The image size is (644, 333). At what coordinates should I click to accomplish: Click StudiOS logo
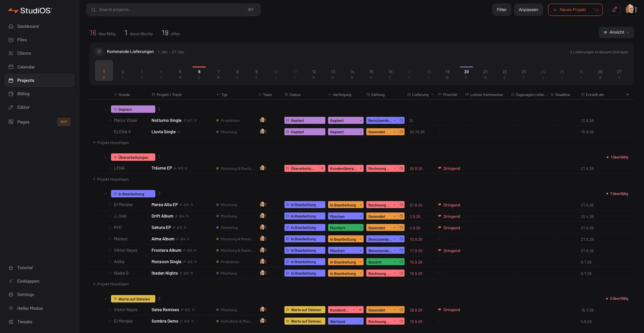pyautogui.click(x=30, y=10)
